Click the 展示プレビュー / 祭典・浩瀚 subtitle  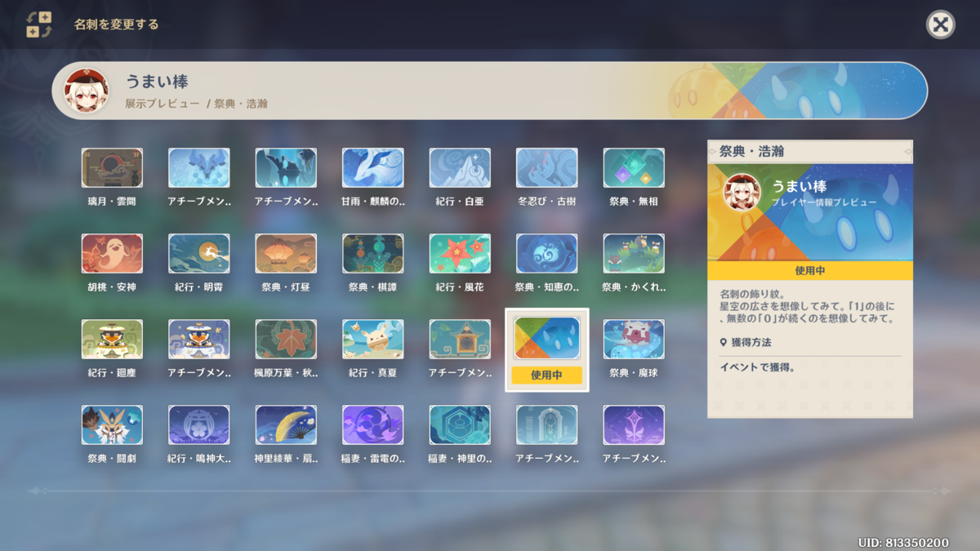point(196,104)
